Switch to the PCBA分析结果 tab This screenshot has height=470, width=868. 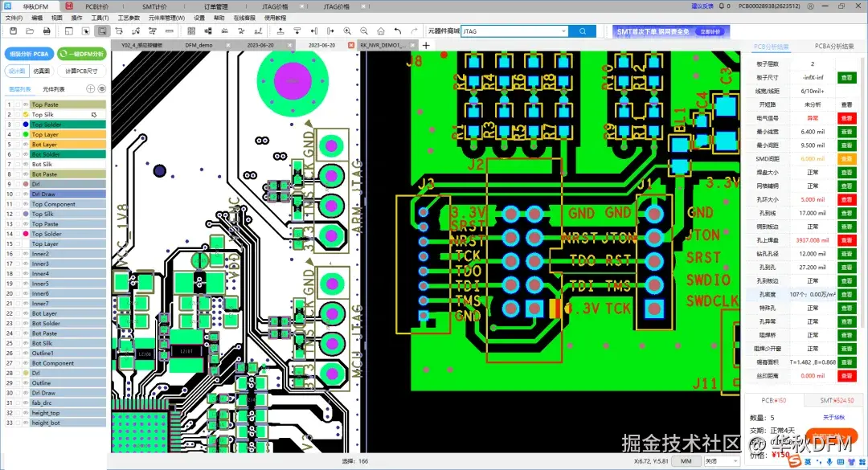click(833, 47)
